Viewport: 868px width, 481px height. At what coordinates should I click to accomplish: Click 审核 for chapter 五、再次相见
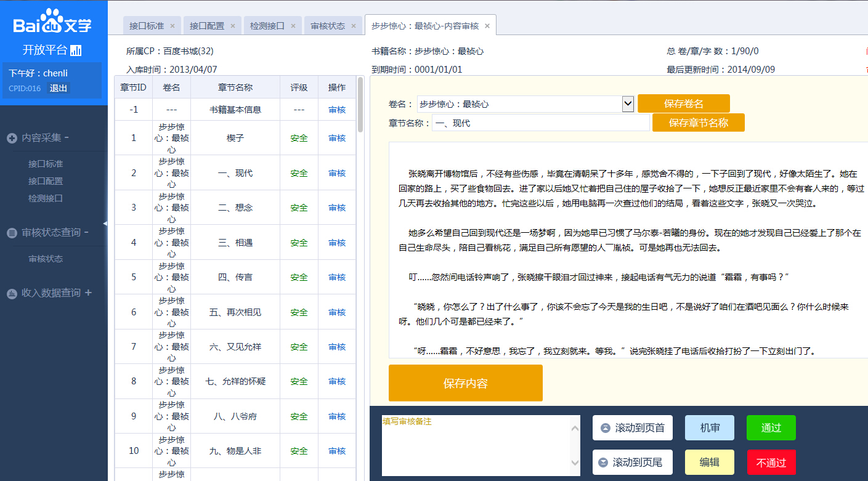337,312
